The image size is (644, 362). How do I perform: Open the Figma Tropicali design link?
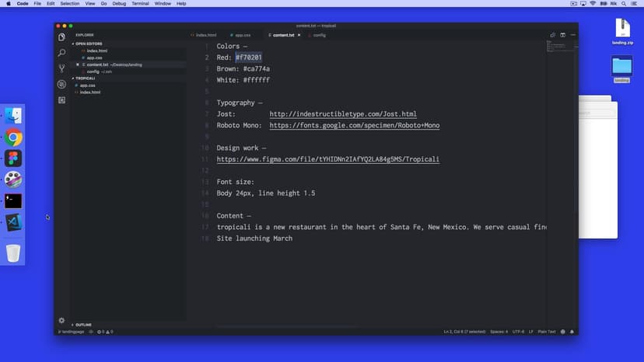tap(327, 159)
